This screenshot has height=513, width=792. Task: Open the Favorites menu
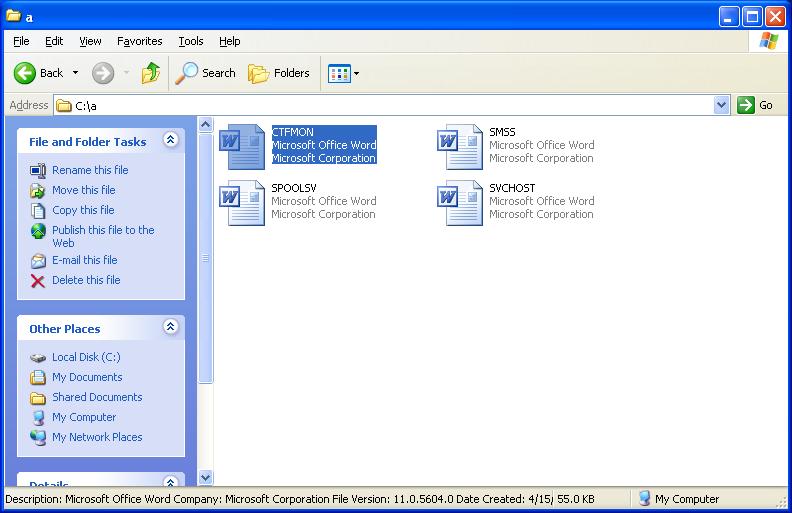(x=139, y=41)
